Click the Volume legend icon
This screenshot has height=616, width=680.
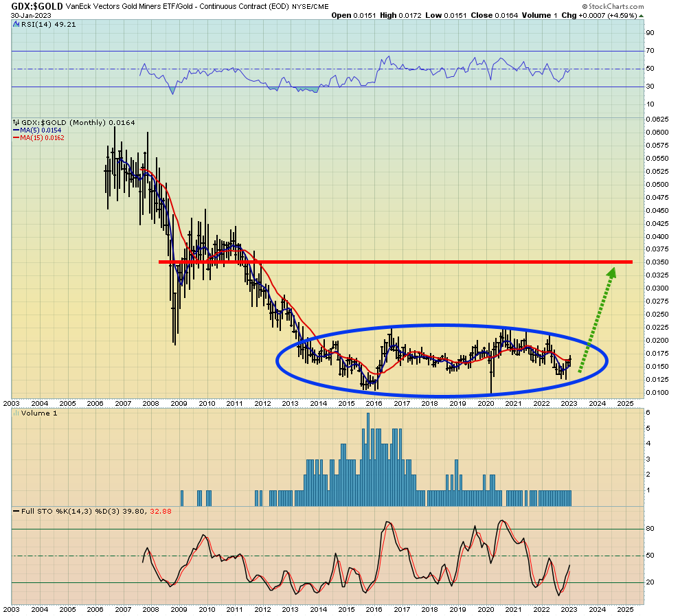pyautogui.click(x=16, y=413)
